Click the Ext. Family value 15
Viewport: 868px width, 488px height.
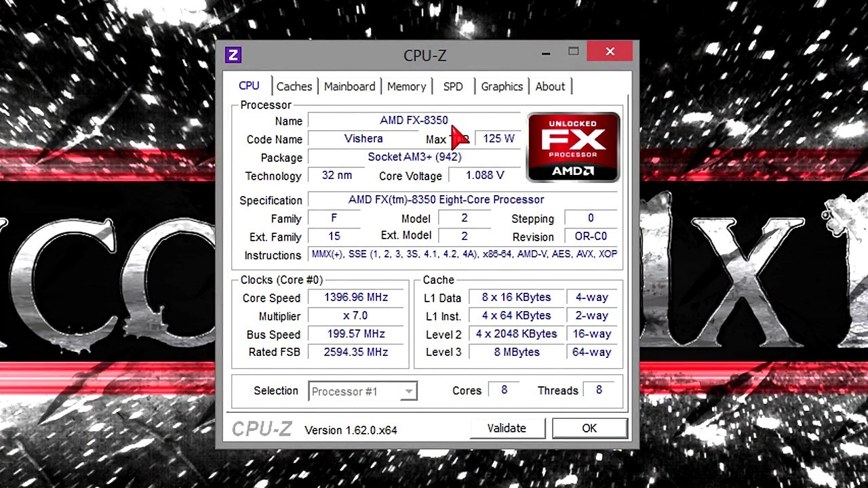click(x=334, y=237)
